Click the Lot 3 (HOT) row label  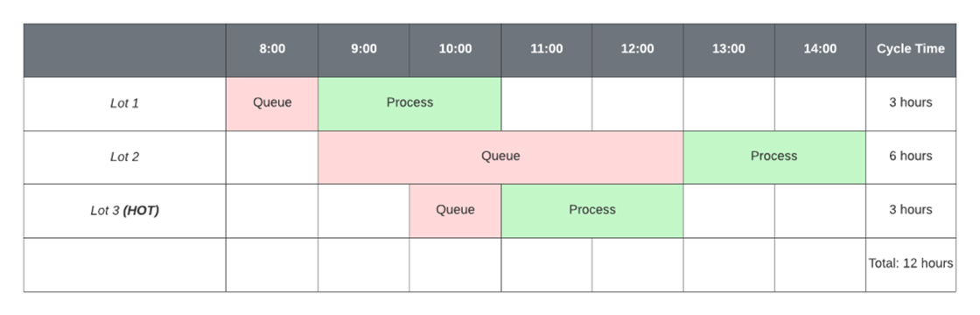125,211
